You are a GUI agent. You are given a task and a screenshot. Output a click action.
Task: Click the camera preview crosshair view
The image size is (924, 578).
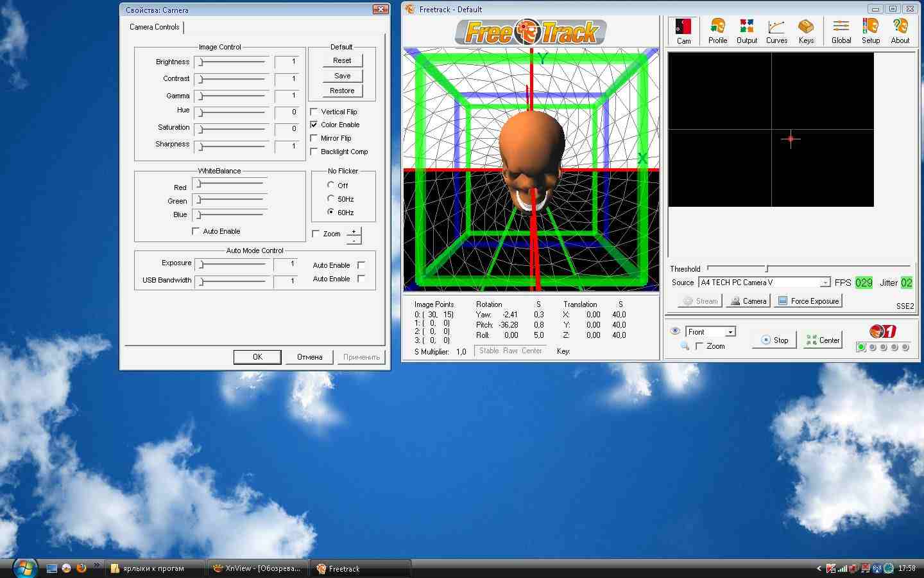(x=771, y=130)
